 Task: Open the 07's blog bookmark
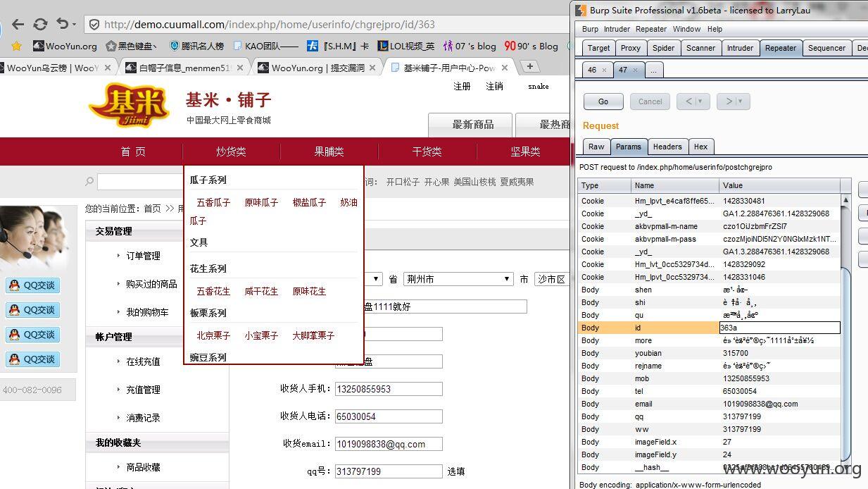[x=469, y=46]
